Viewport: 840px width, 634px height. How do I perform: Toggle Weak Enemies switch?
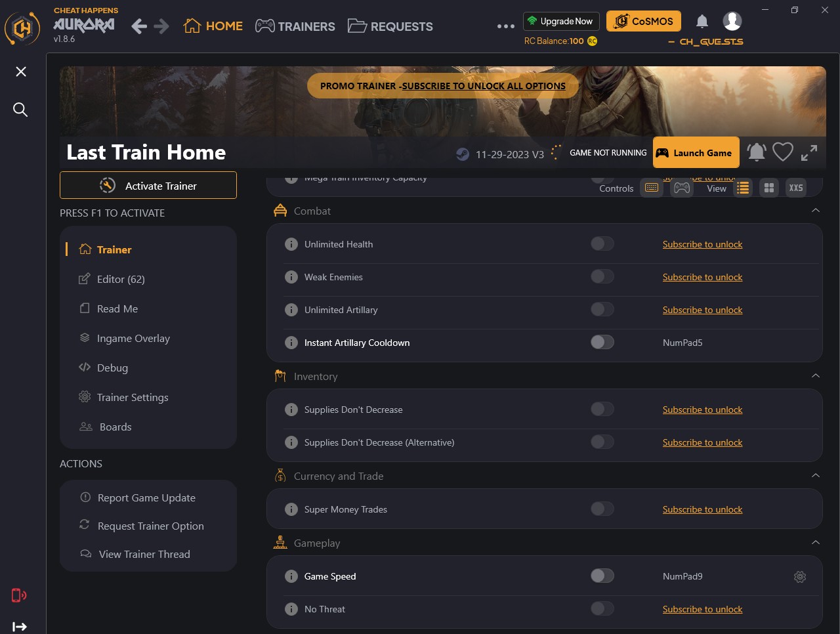point(602,276)
